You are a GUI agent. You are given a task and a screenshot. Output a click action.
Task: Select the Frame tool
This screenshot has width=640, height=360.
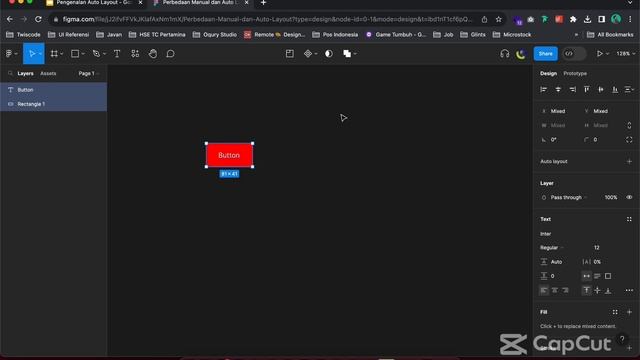[54, 53]
